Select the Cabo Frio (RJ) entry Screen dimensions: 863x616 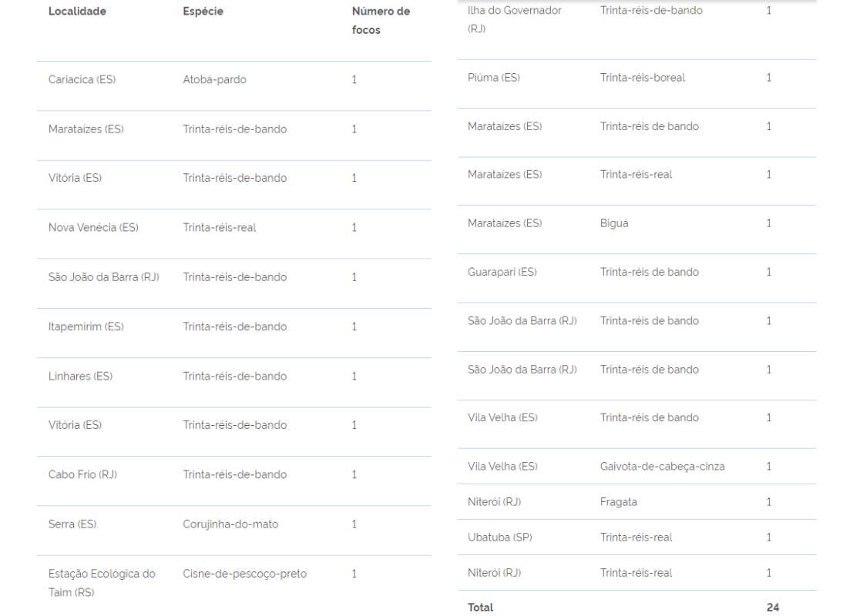point(82,474)
